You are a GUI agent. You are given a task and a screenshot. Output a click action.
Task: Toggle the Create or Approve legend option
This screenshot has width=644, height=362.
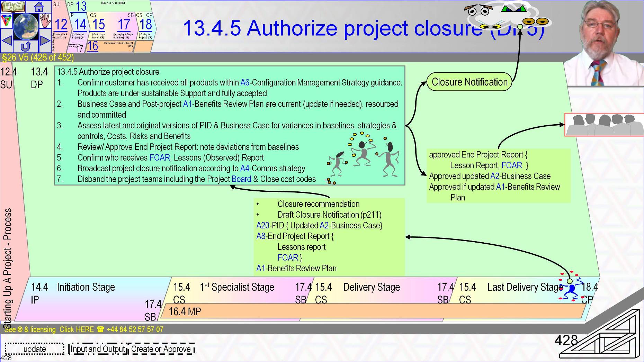161,349
